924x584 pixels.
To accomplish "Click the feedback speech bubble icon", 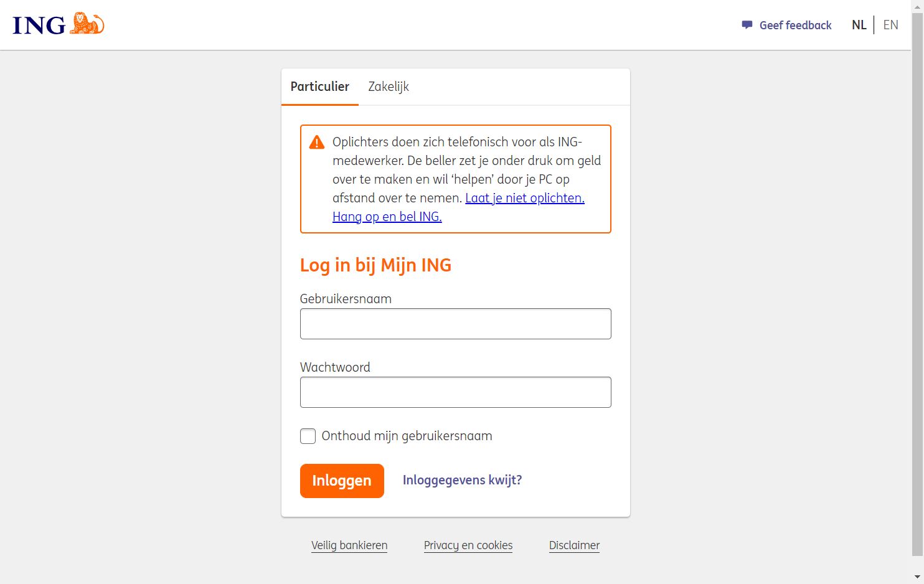I will (747, 25).
